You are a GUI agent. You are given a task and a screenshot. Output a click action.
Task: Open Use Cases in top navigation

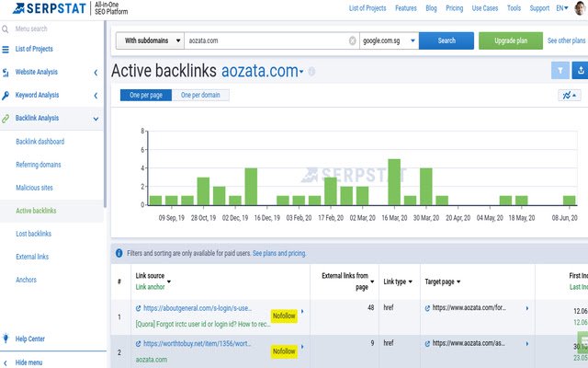[485, 8]
